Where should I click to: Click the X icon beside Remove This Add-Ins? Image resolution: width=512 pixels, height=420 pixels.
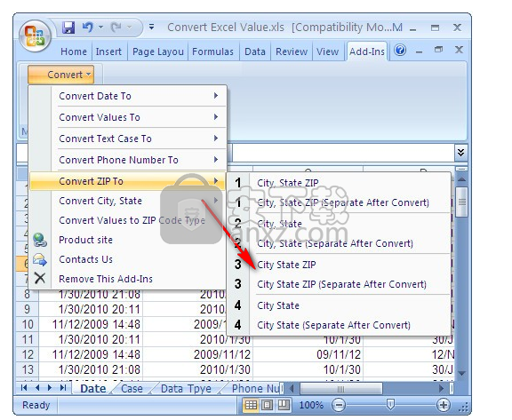(40, 279)
